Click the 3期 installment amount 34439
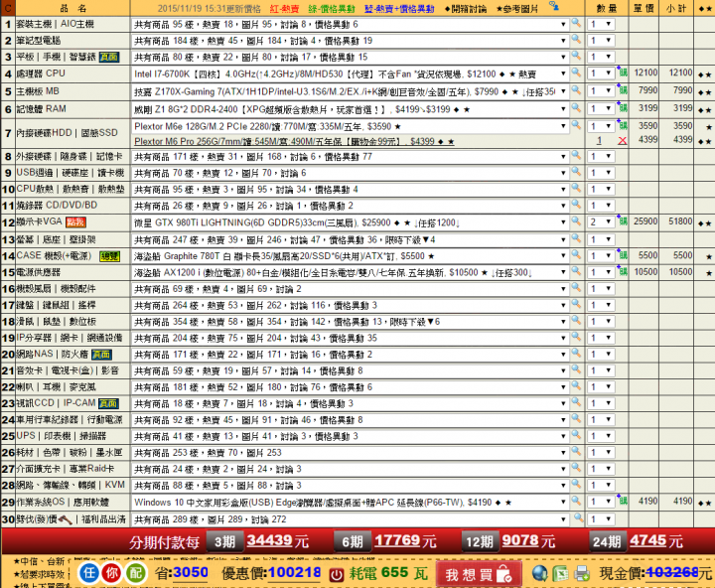715x588 pixels. click(268, 540)
